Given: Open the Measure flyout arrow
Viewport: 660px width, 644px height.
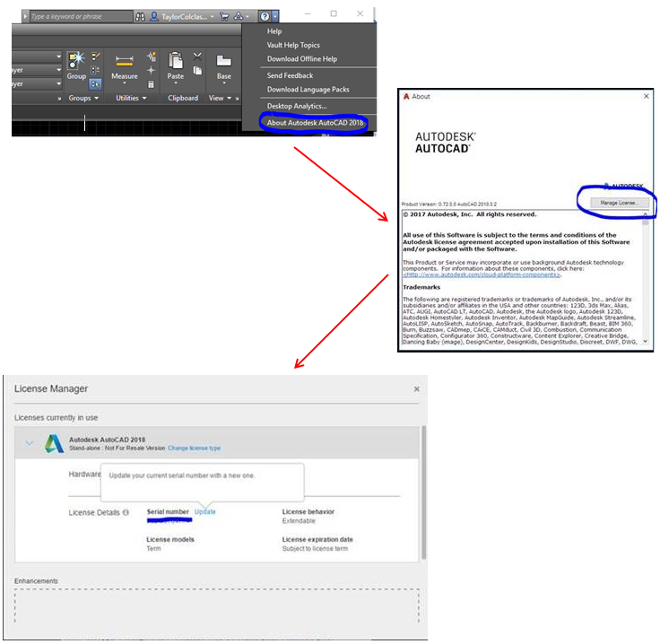Looking at the screenshot, I should 124,83.
